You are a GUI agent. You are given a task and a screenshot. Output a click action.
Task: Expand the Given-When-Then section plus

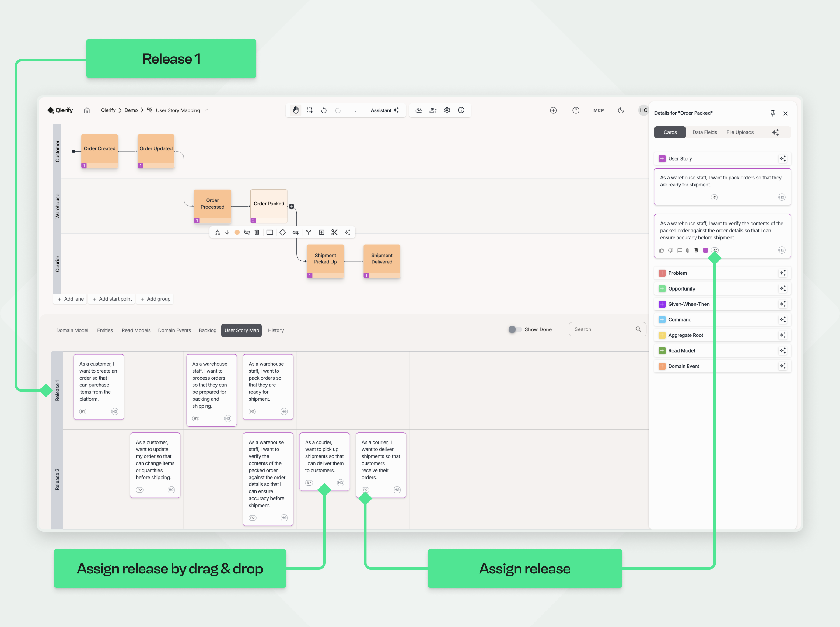pyautogui.click(x=662, y=304)
